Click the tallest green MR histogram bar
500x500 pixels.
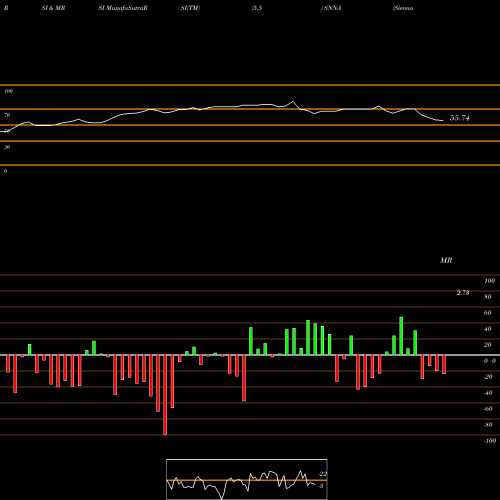point(401,336)
